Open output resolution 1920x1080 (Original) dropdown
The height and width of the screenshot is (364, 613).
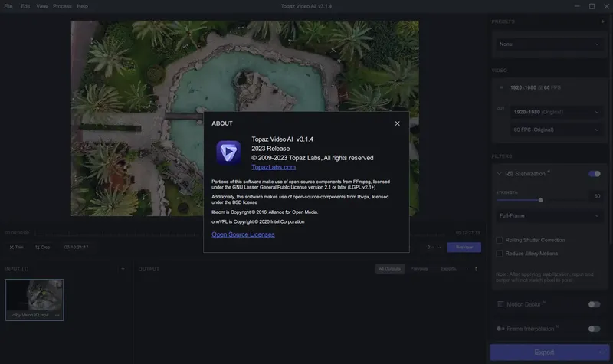[556, 112]
